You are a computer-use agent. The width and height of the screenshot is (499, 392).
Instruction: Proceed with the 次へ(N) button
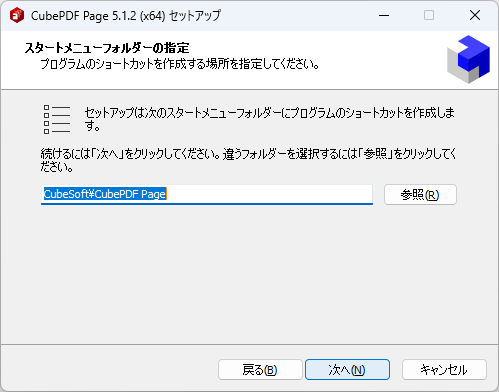point(347,370)
